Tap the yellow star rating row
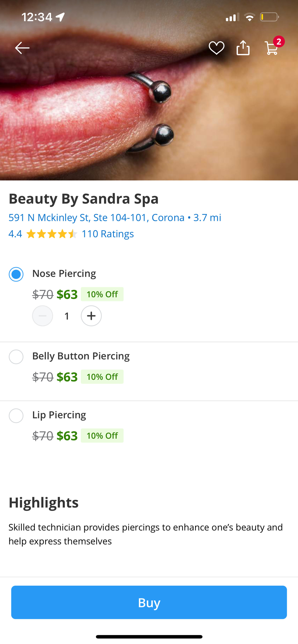The height and width of the screenshot is (644, 298). tap(52, 234)
